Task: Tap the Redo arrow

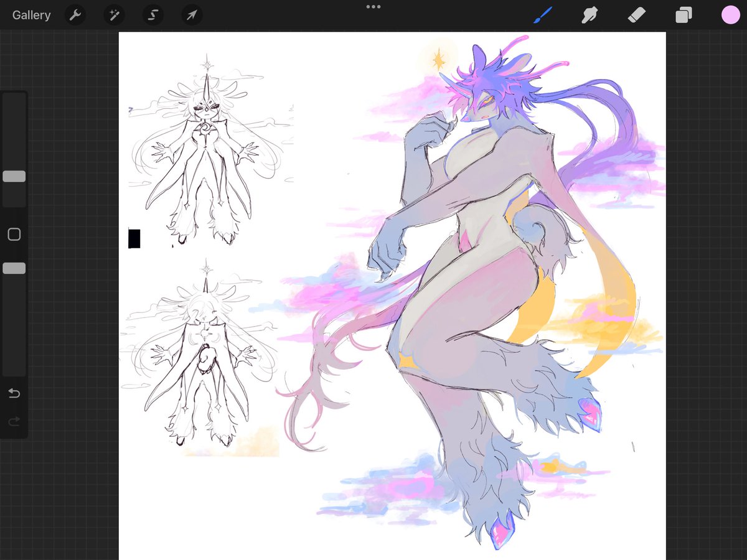Action: (x=13, y=421)
